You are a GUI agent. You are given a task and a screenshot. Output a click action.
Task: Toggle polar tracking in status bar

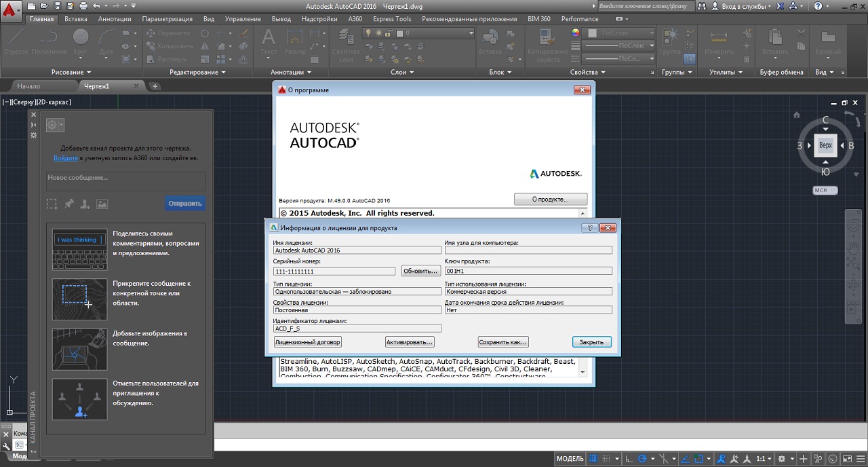coord(642,459)
